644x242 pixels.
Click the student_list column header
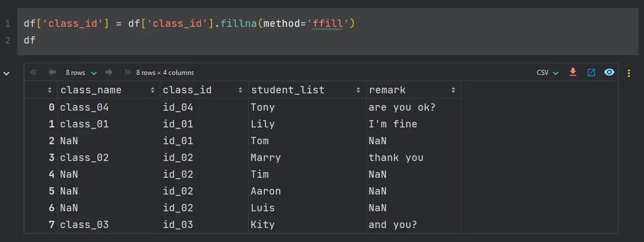point(288,90)
